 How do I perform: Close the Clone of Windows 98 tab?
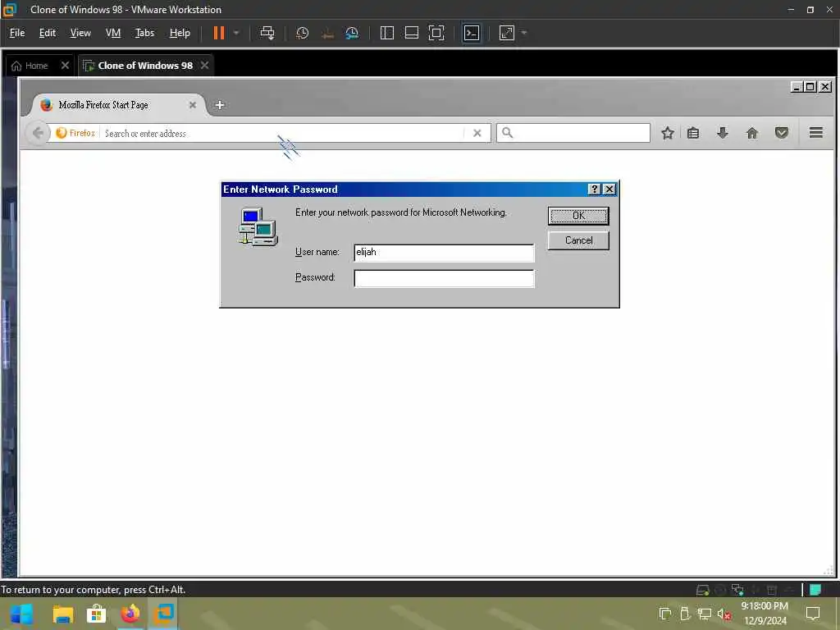coord(204,66)
